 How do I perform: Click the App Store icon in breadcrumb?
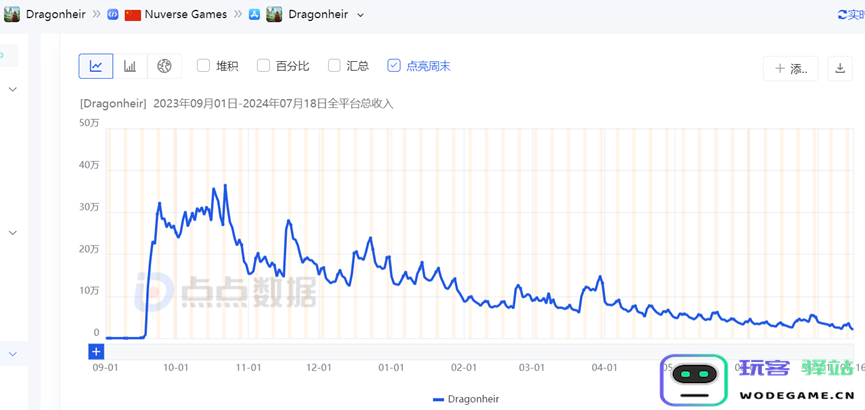pos(255,15)
